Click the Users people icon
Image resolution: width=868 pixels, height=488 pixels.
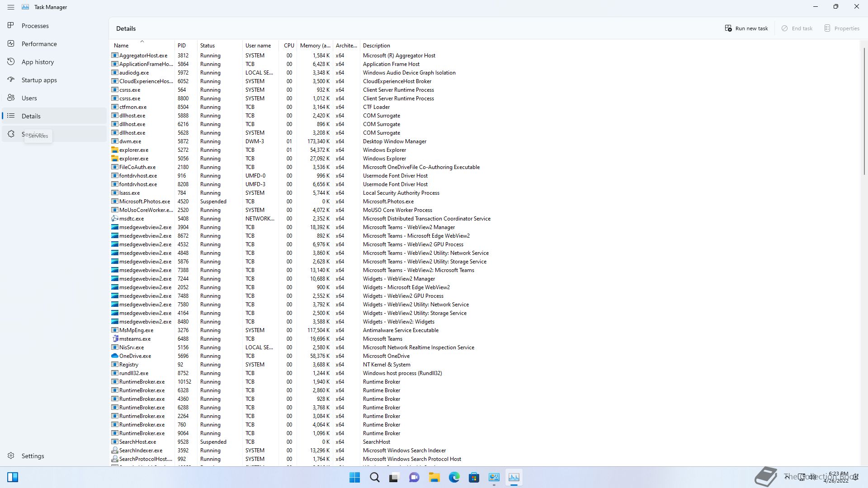11,98
